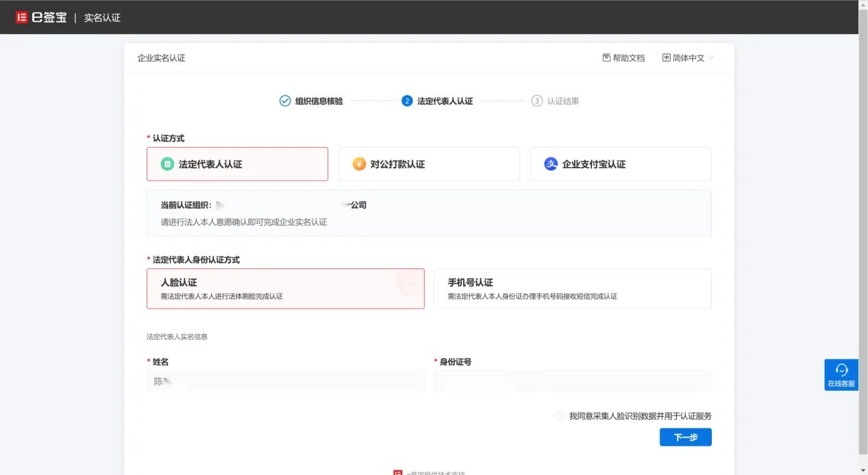
Task: Choose 人脸认证 identity verification option
Action: pyautogui.click(x=286, y=289)
